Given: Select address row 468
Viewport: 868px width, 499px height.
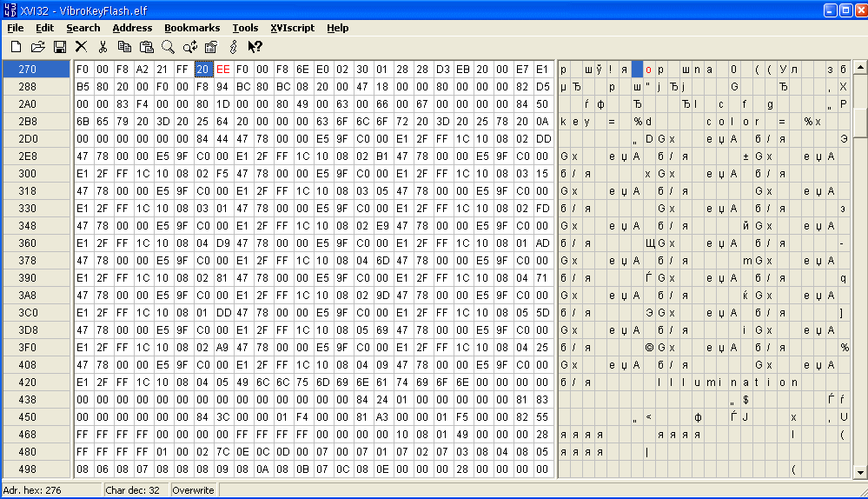Looking at the screenshot, I should click(36, 434).
